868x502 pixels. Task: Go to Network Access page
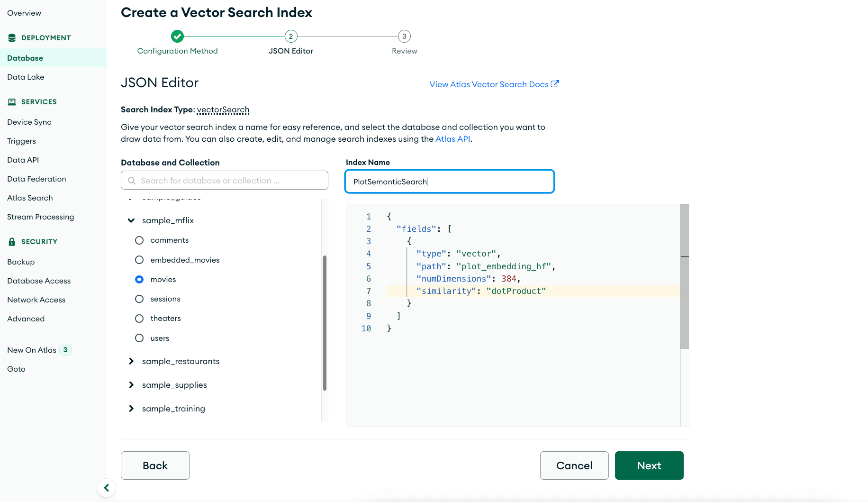click(36, 300)
